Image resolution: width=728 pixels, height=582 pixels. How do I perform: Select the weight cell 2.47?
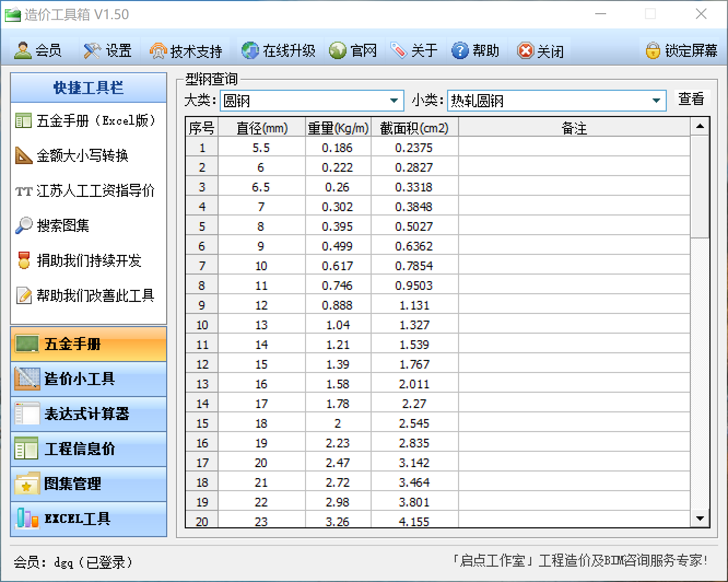338,463
